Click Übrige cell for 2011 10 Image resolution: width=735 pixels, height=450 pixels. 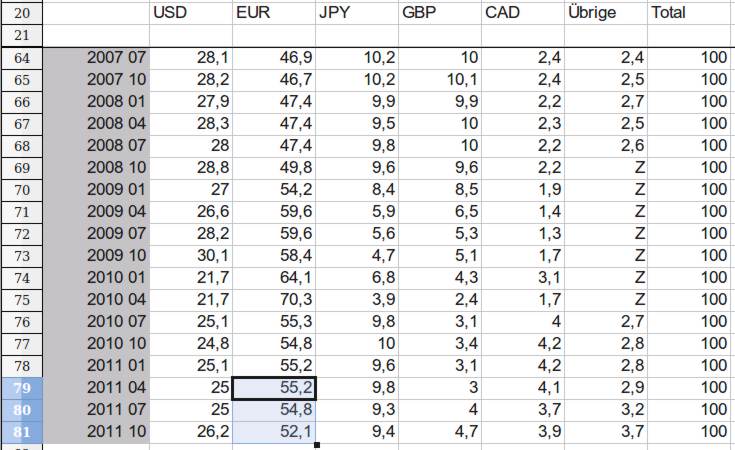coord(605,432)
